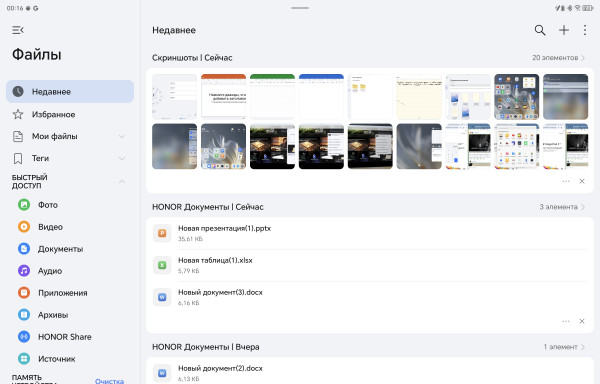Viewport: 600px width, 384px height.
Task: Open more options for the screenshots card
Action: (x=566, y=181)
